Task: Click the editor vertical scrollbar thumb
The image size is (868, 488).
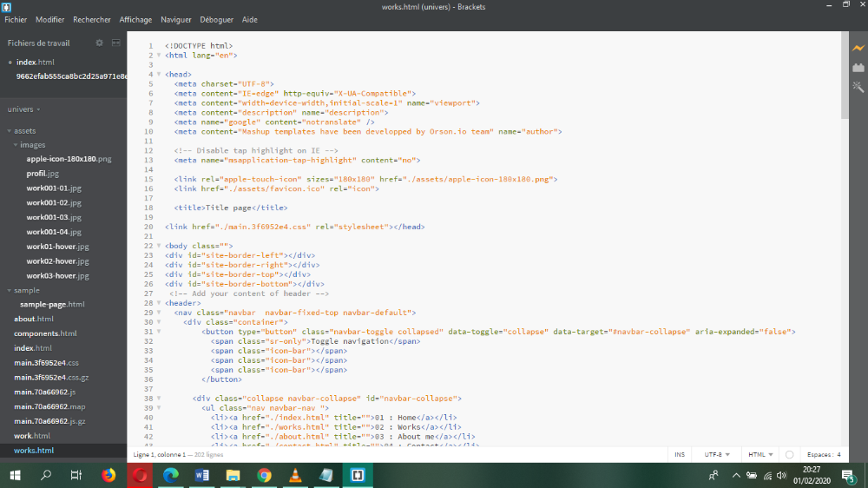Action: 845,75
